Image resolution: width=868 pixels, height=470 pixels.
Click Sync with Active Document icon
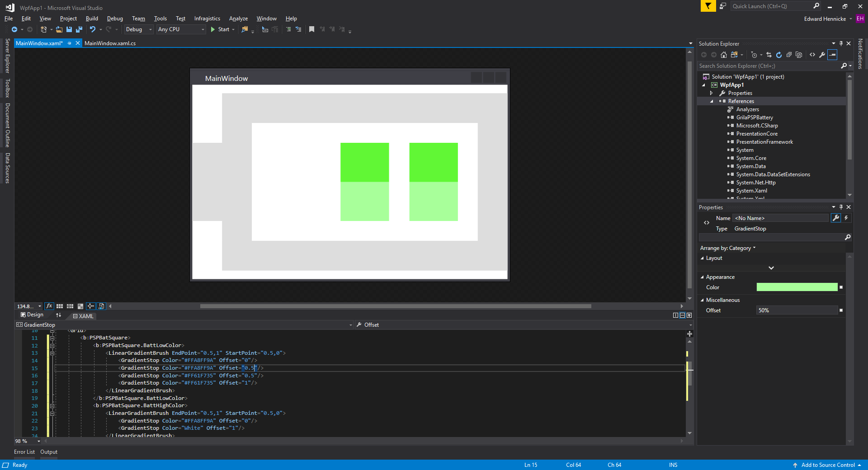pos(769,55)
